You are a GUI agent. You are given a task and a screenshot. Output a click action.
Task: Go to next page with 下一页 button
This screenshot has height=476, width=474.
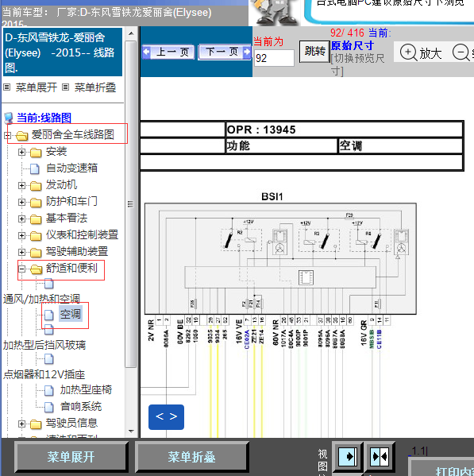point(225,52)
